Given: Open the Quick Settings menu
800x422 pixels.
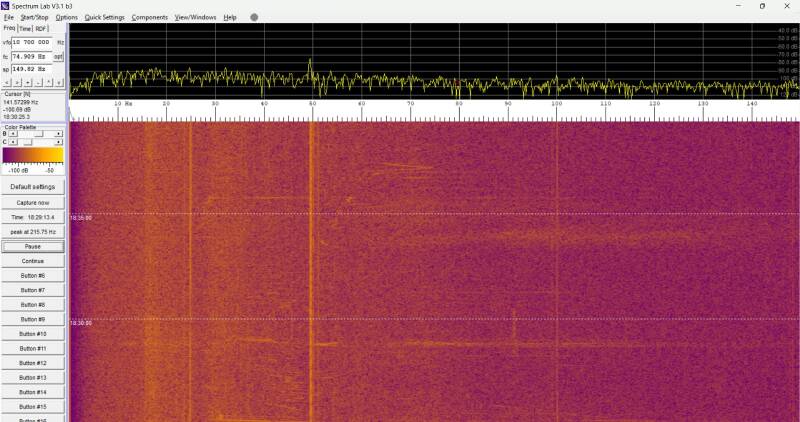Looking at the screenshot, I should tap(105, 17).
